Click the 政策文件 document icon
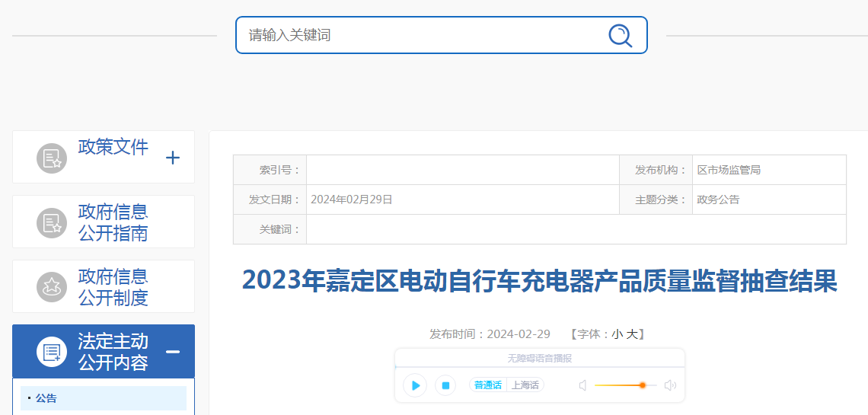The image size is (868, 415). click(52, 158)
